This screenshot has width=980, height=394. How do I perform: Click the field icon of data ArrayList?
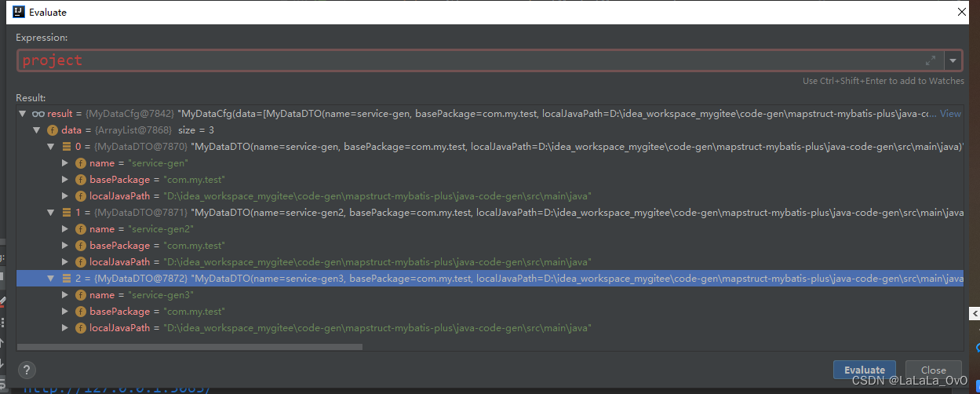click(53, 130)
